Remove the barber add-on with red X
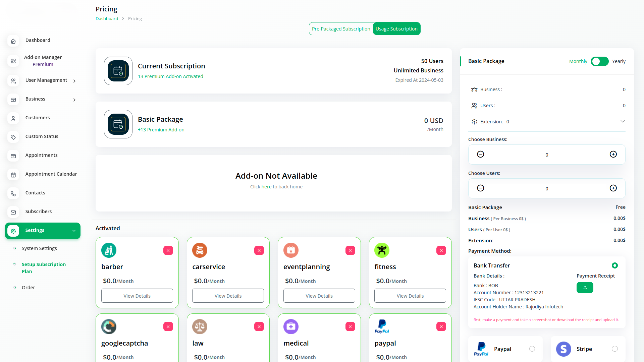Viewport: 644px width, 362px height. coord(168,250)
